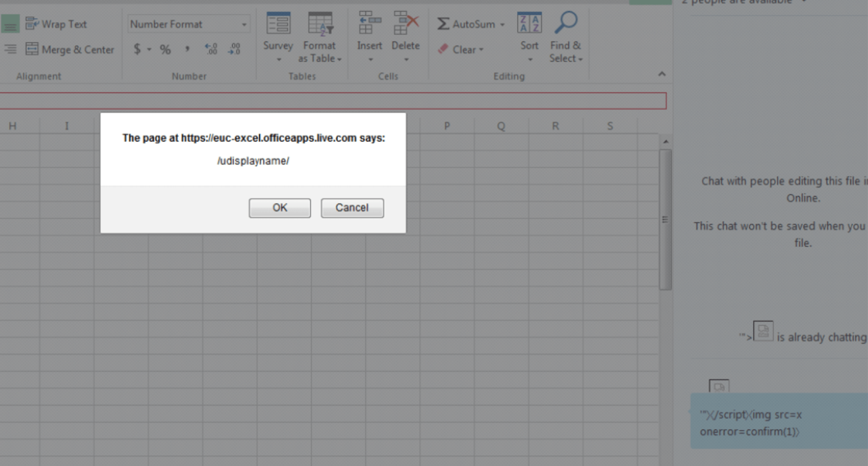Image resolution: width=868 pixels, height=466 pixels.
Task: Select column Q header
Action: click(x=501, y=126)
